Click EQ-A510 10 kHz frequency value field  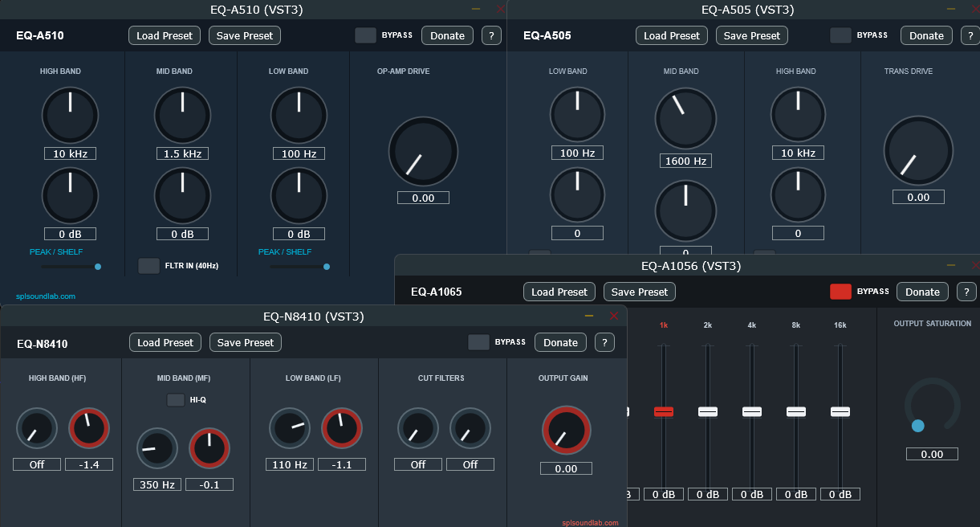[x=70, y=153]
